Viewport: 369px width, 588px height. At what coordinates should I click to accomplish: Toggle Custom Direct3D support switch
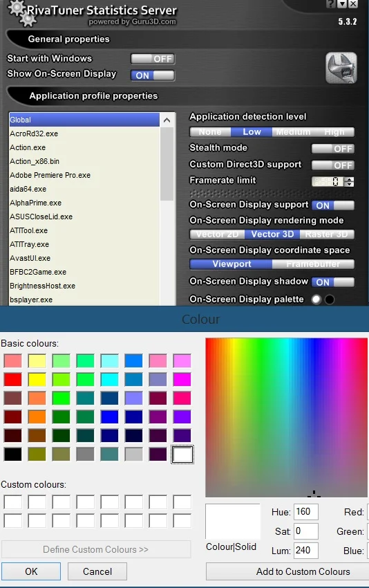pos(332,165)
